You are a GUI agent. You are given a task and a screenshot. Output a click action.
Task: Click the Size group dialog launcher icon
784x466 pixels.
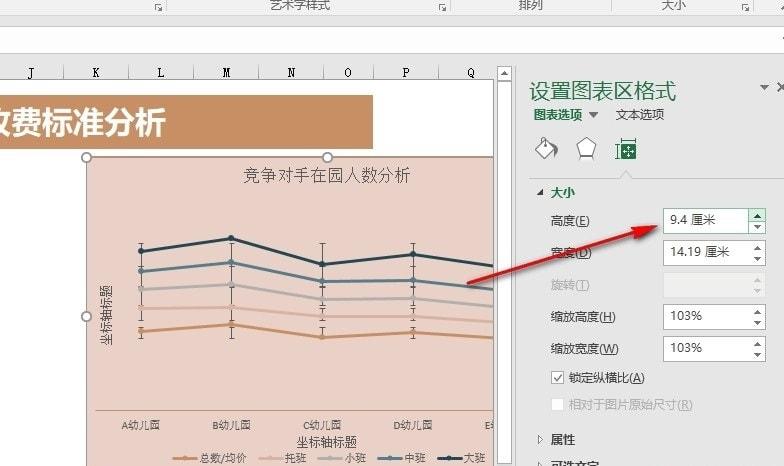click(x=746, y=8)
